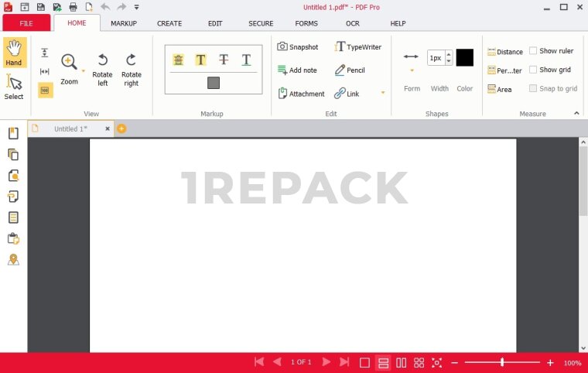Viewport: 588px width, 373px height.
Task: Go to the next page arrow
Action: click(x=326, y=362)
